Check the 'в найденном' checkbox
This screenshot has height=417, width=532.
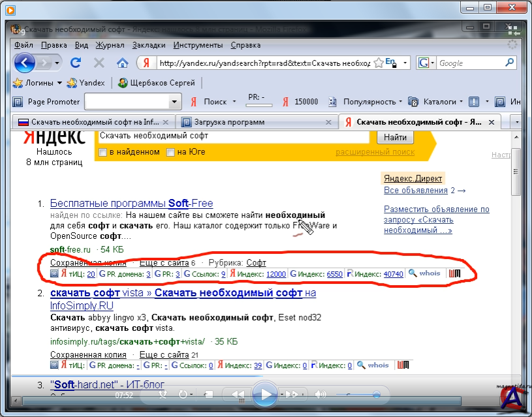point(102,152)
